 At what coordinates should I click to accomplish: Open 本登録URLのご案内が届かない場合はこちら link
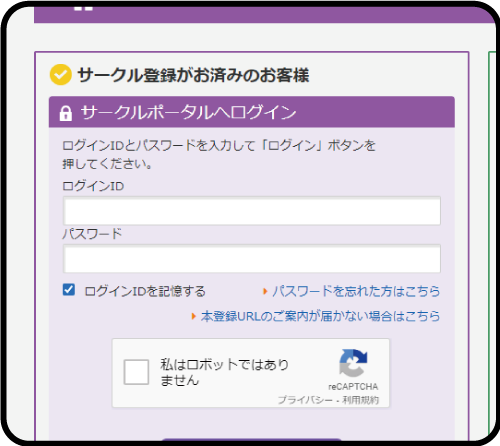coord(320,316)
